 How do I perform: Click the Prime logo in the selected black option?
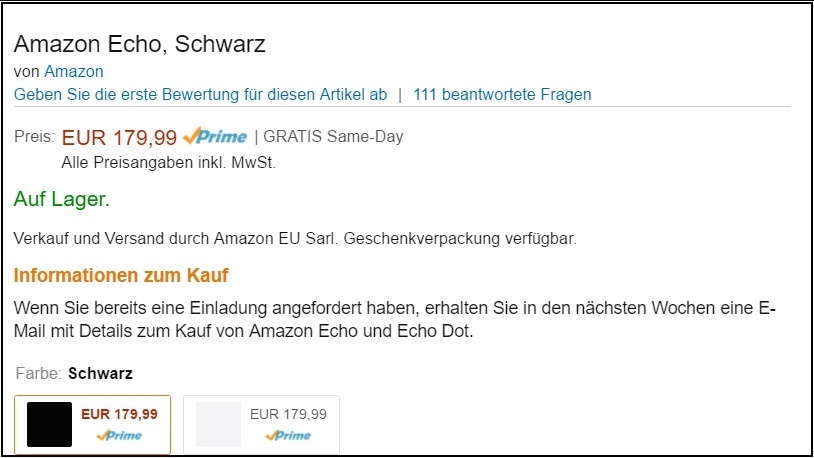[119, 436]
